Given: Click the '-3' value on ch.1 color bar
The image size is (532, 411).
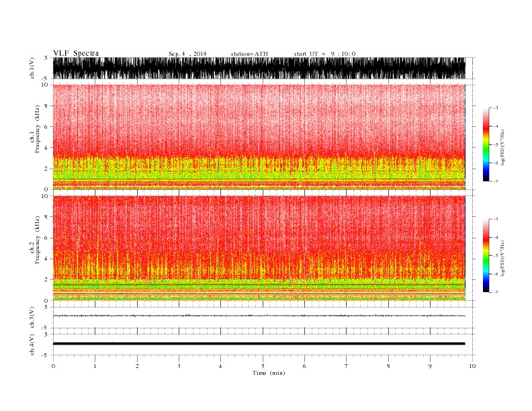Looking at the screenshot, I should pos(495,108).
